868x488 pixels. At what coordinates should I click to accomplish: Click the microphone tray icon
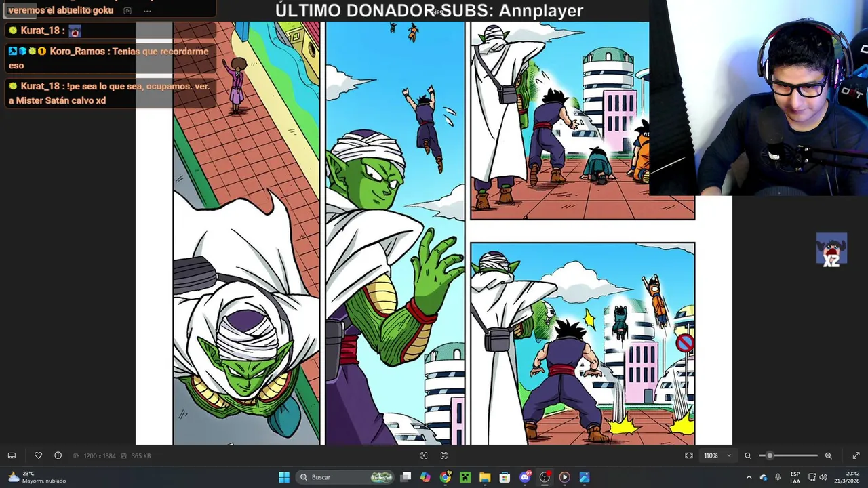(x=778, y=477)
